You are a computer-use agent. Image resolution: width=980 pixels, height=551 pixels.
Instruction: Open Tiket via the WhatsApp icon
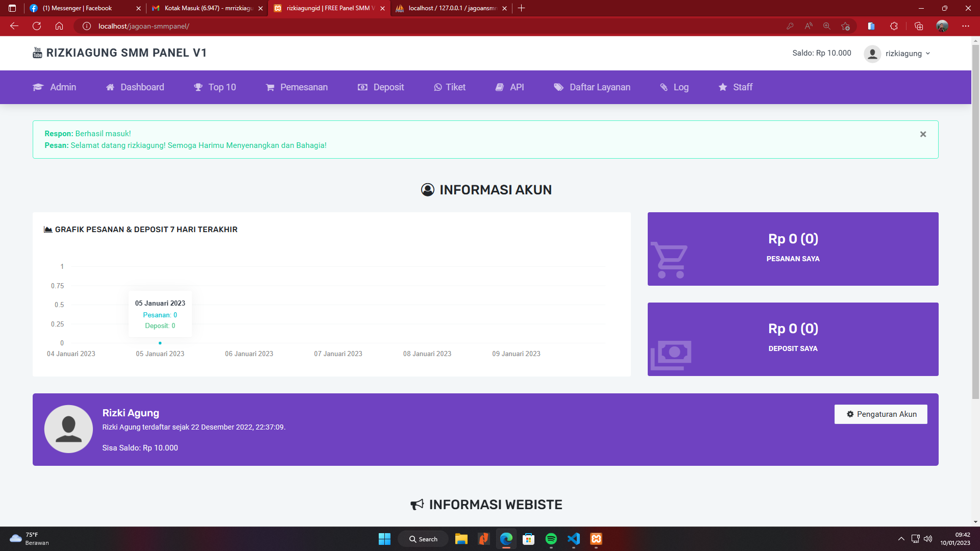(x=438, y=87)
